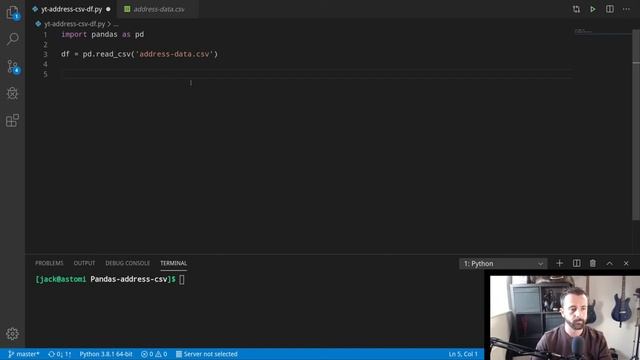Switch to the PROBLEMS panel tab
Screen dimensions: 640x360
pyautogui.click(x=49, y=263)
